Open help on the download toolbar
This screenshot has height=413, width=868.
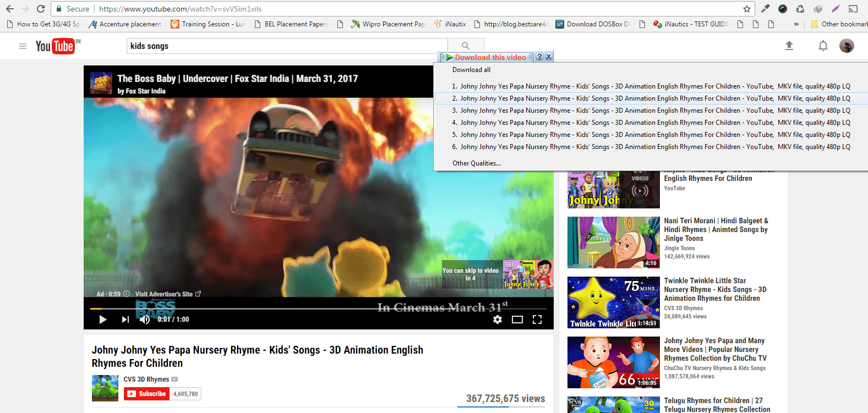pos(539,57)
